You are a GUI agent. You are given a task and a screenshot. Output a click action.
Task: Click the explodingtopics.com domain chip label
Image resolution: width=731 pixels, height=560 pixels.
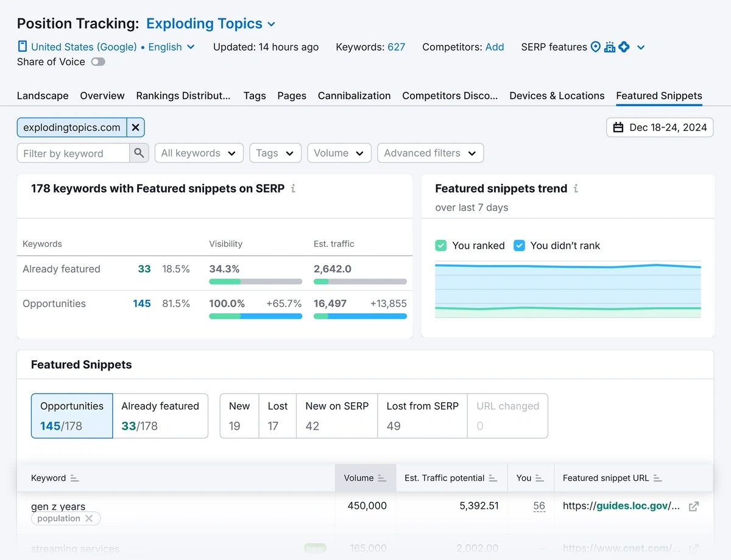pos(72,127)
